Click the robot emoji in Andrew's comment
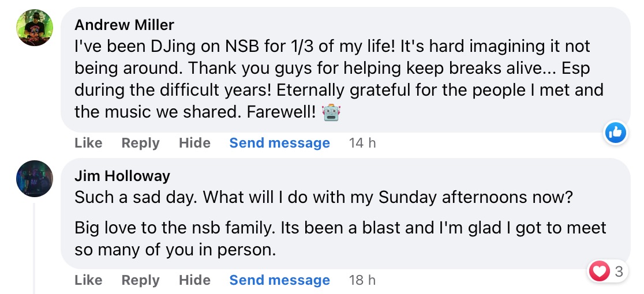 (x=331, y=112)
